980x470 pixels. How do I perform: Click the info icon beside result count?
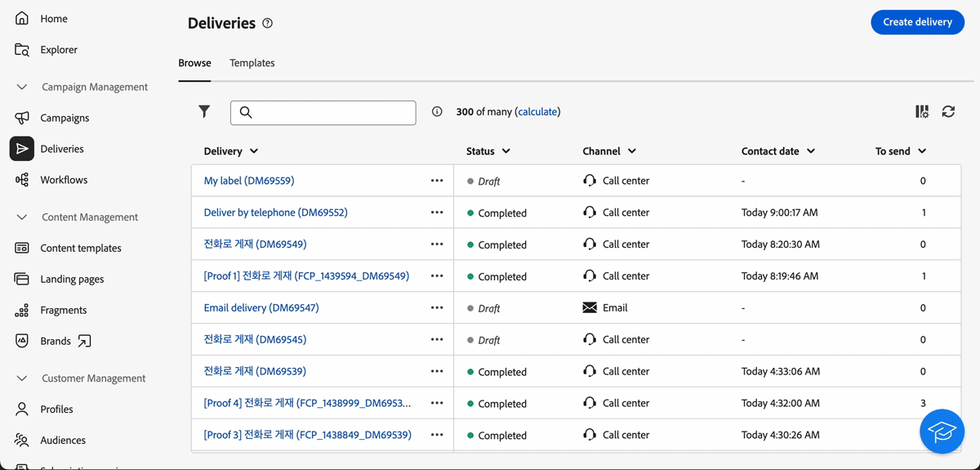tap(437, 112)
